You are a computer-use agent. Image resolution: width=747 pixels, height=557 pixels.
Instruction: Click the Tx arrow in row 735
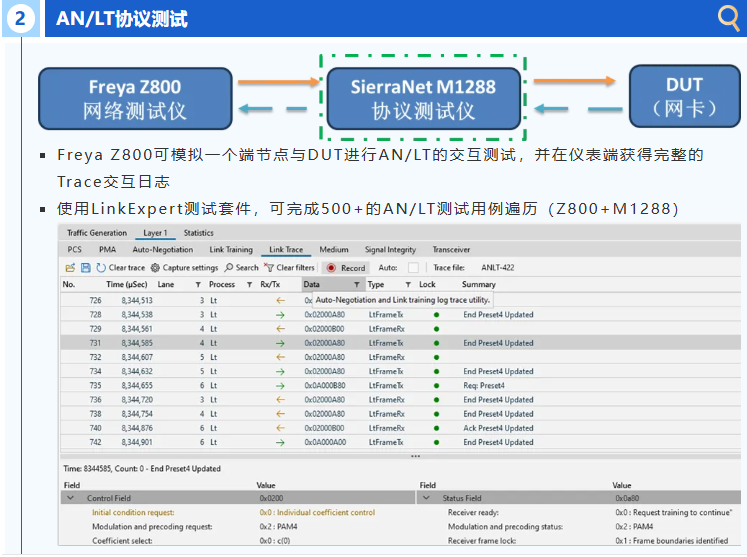tap(281, 385)
